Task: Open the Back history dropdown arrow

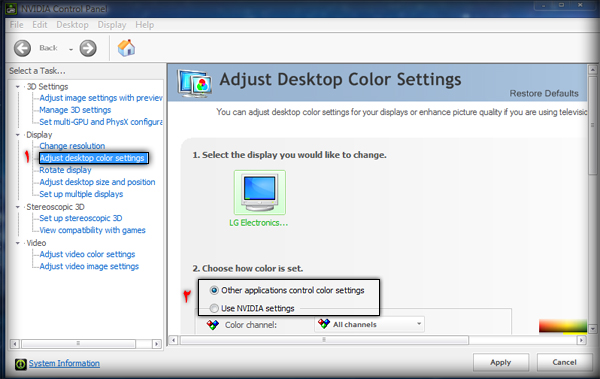Action: pyautogui.click(x=71, y=49)
